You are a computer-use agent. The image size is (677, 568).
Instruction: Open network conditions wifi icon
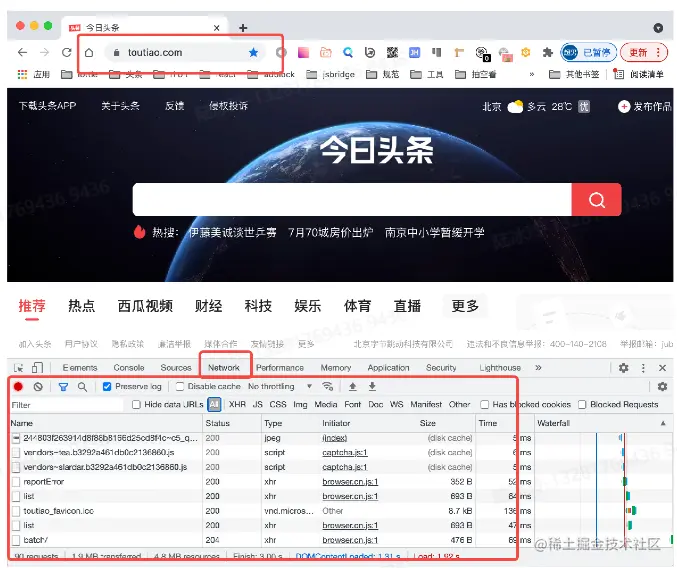tap(328, 386)
